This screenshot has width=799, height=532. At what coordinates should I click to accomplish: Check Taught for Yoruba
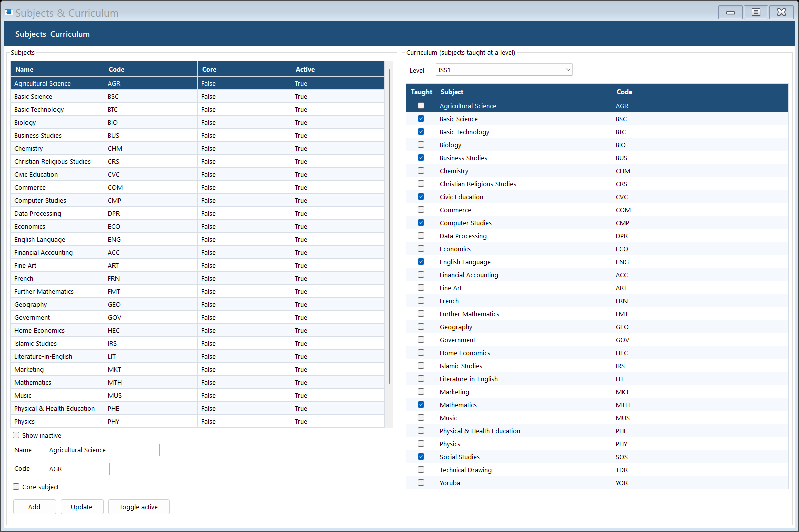click(x=421, y=483)
